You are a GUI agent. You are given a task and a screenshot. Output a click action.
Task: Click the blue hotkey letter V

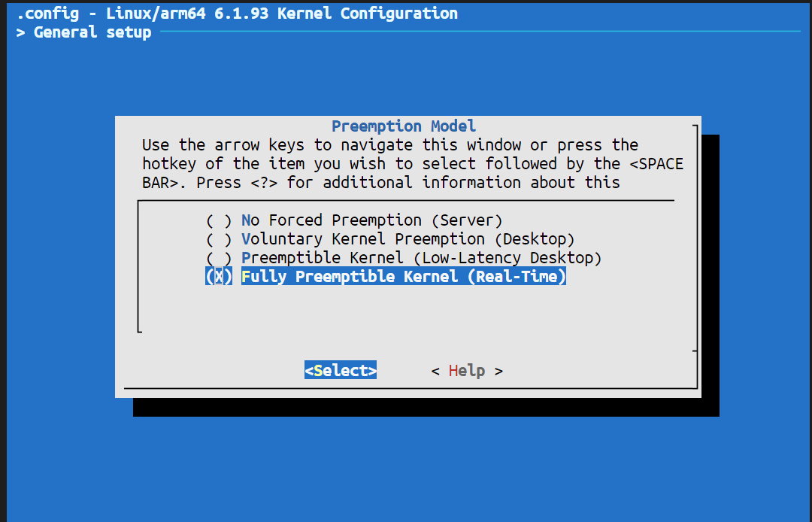(246, 239)
